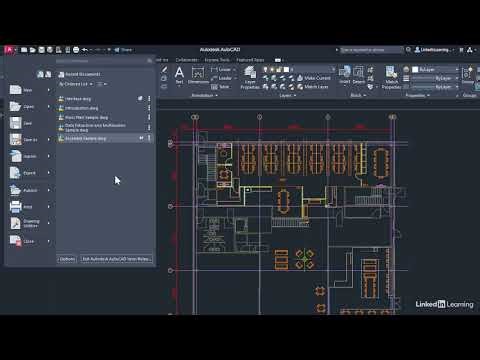This screenshot has width=480, height=360.
Task: Expand the Close submenu arrow
Action: point(49,241)
